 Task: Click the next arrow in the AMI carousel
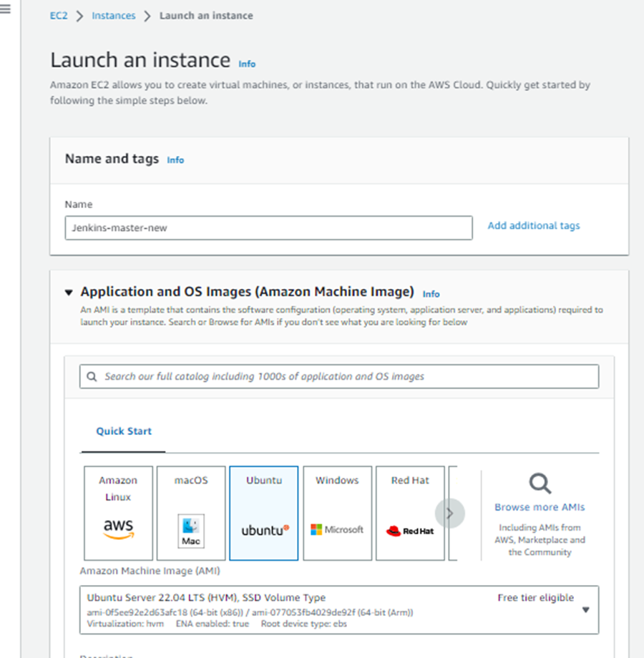click(x=450, y=513)
